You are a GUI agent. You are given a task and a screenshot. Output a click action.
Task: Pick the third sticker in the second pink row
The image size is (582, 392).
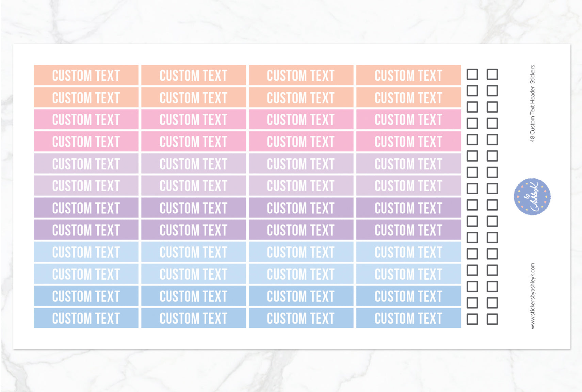tap(301, 142)
